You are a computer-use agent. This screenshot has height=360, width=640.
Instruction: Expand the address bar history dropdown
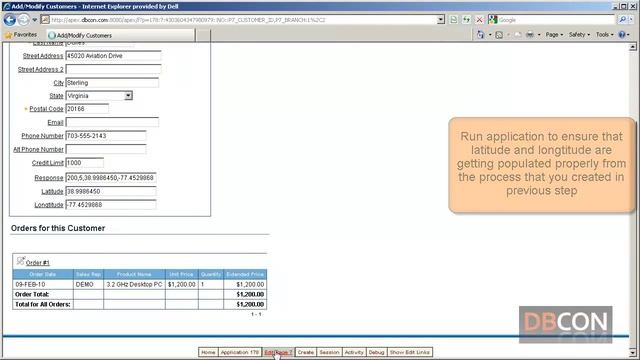tap(441, 20)
